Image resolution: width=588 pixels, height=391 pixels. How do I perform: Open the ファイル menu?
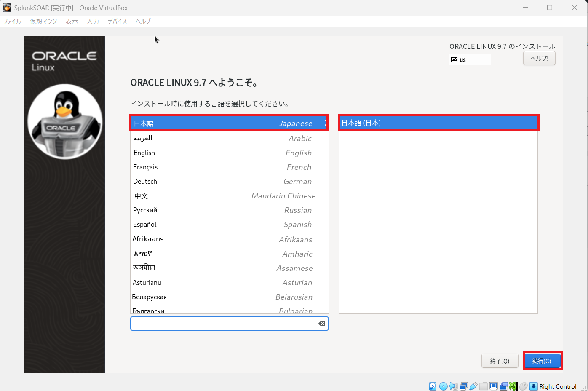tap(12, 21)
